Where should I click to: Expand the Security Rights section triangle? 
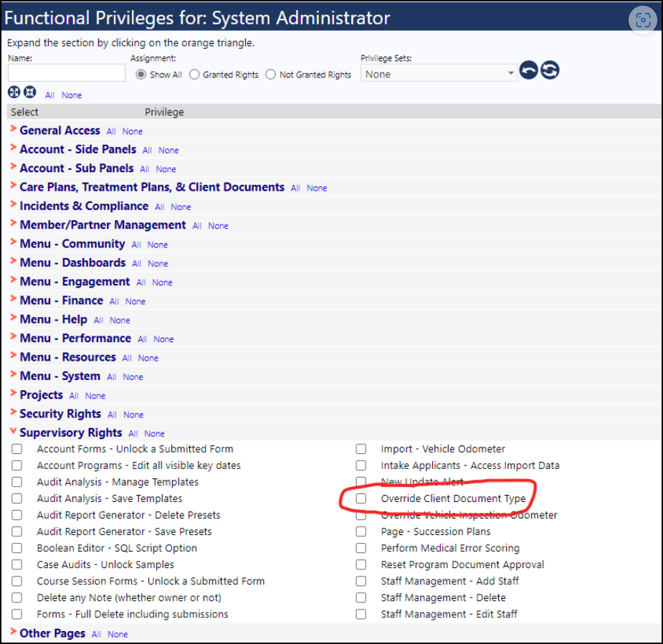(x=14, y=412)
